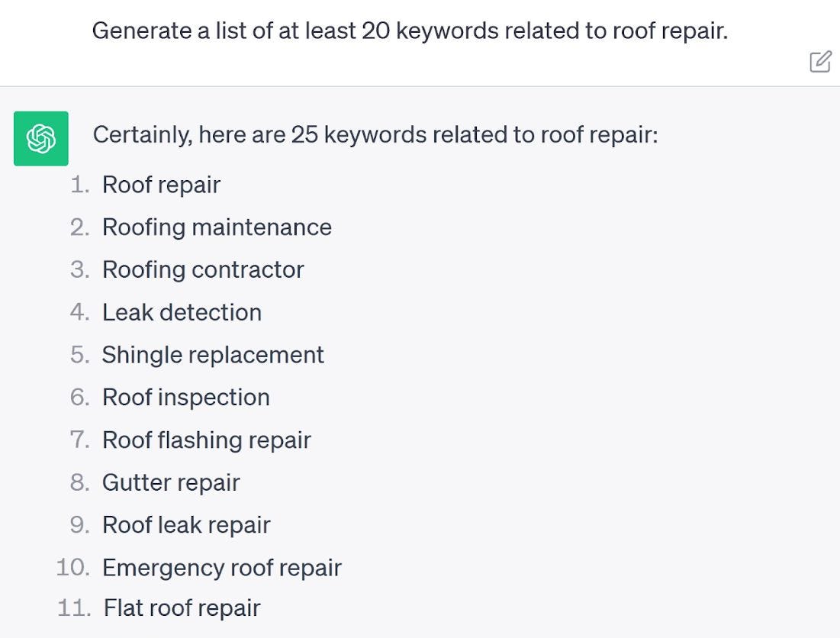The height and width of the screenshot is (638, 840).
Task: Click the 'Roofing contractor' entry
Action: click(x=202, y=269)
